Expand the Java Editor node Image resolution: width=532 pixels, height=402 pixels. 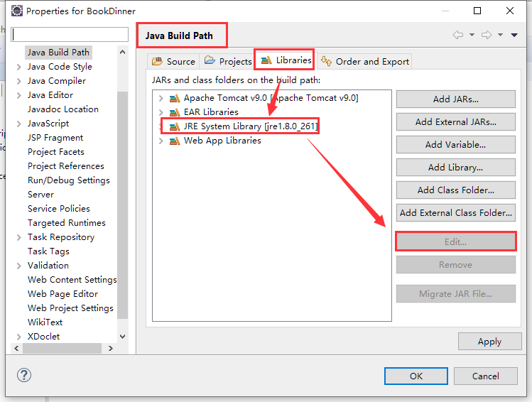click(19, 95)
